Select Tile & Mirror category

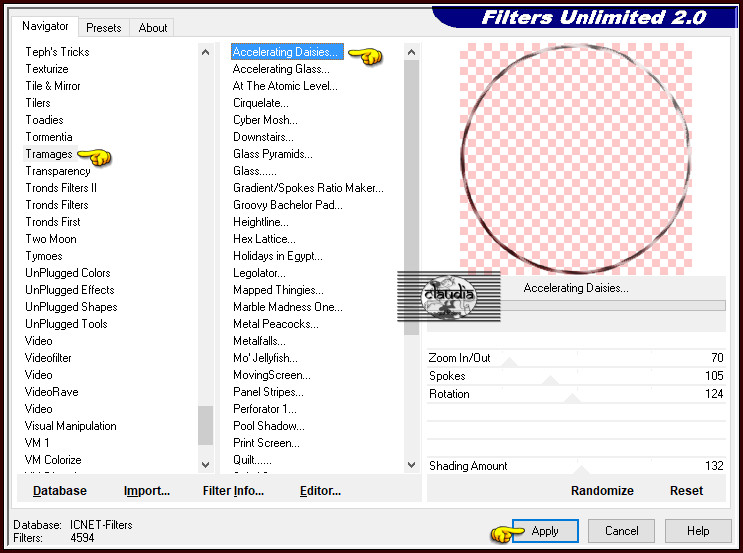coord(53,86)
